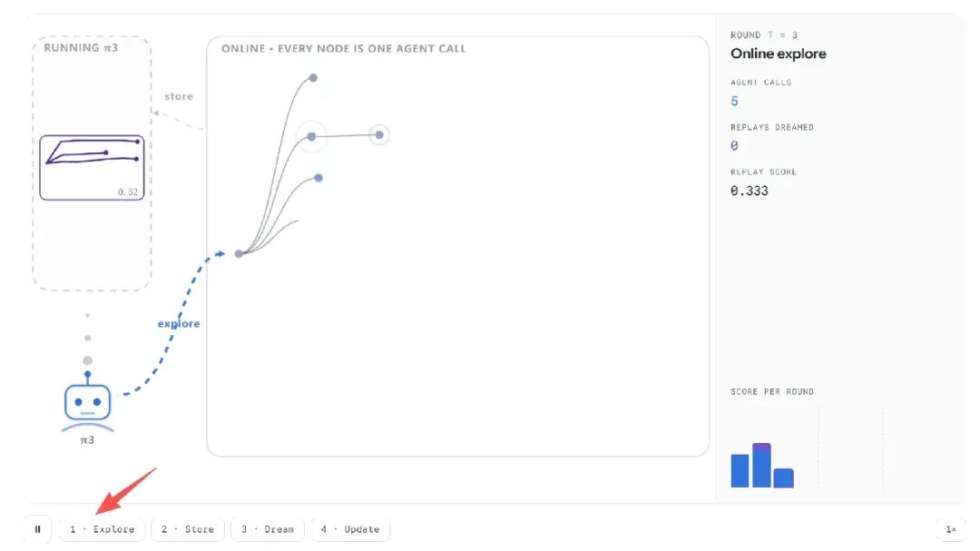Image resolution: width=980 pixels, height=551 pixels.
Task: Click the π3 robot agent icon
Action: click(87, 401)
